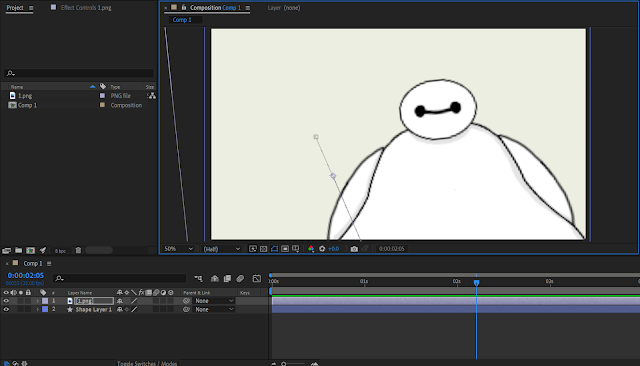The width and height of the screenshot is (640, 366).
Task: Create a new folder in Project panel
Action: pos(18,250)
